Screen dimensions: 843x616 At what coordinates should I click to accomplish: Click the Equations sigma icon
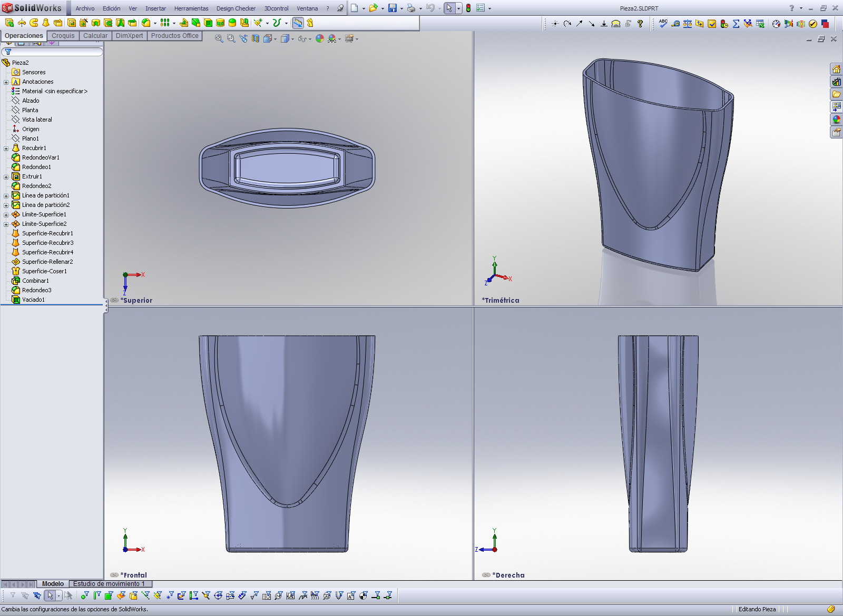[736, 24]
